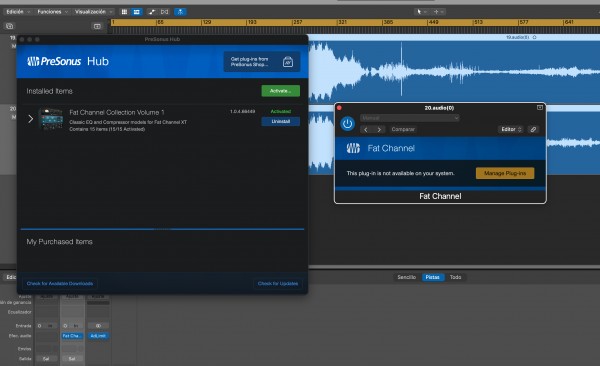
Task: Click the My Purchased Items heading
Action: pyautogui.click(x=59, y=242)
